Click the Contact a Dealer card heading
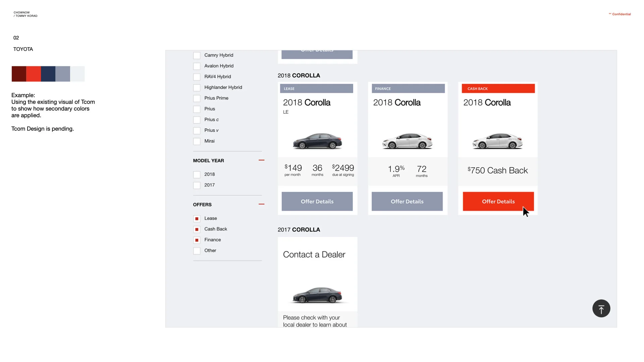 (314, 254)
